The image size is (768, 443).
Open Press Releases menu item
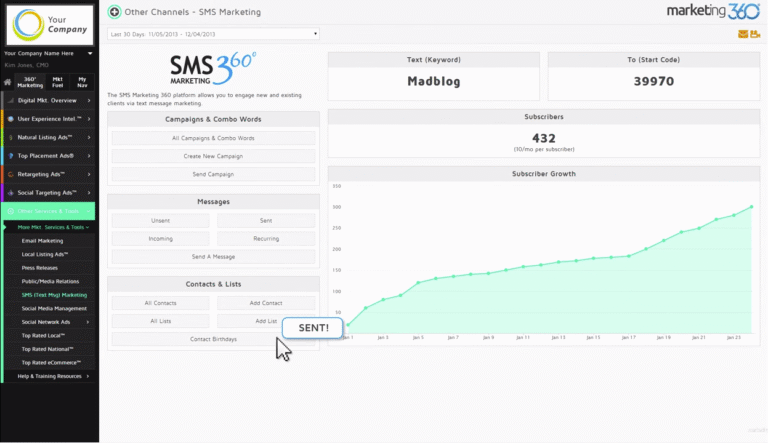40,268
